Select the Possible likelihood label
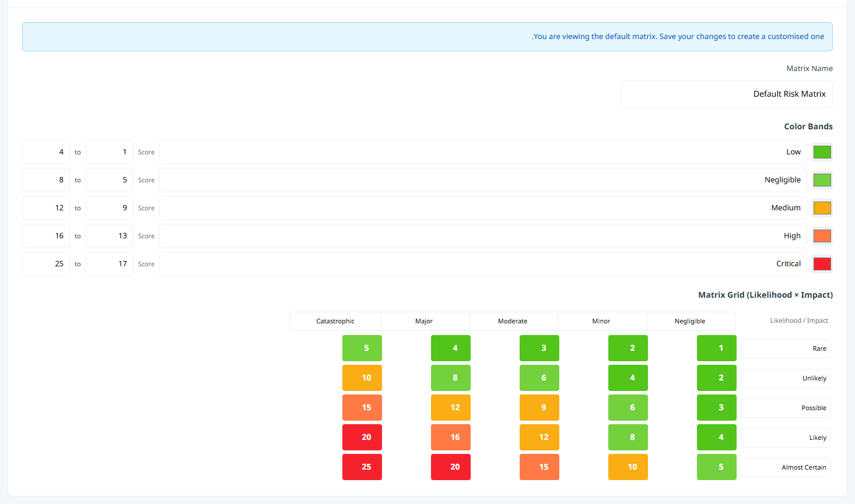The width and height of the screenshot is (855, 504). pyautogui.click(x=786, y=408)
